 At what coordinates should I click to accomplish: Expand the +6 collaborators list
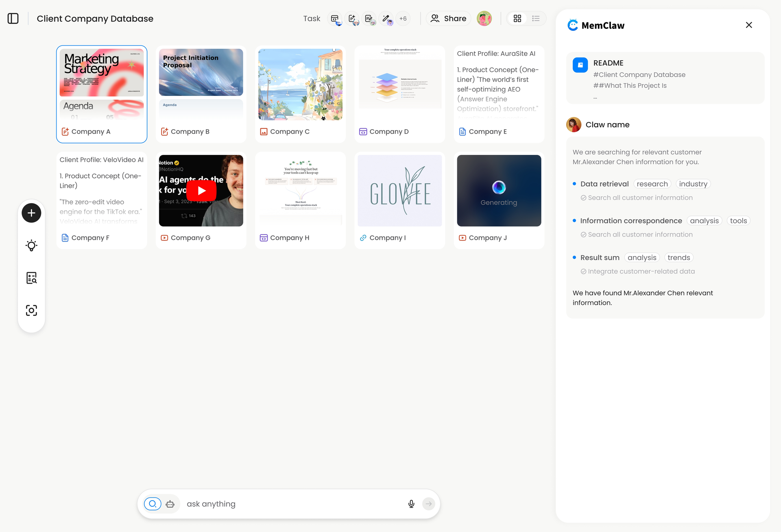coord(403,18)
